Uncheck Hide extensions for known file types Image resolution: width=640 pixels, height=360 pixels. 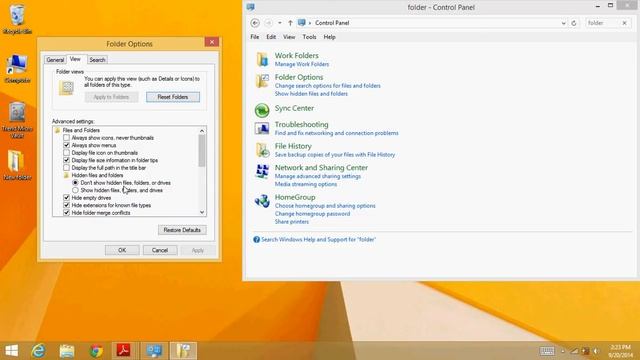pos(67,205)
